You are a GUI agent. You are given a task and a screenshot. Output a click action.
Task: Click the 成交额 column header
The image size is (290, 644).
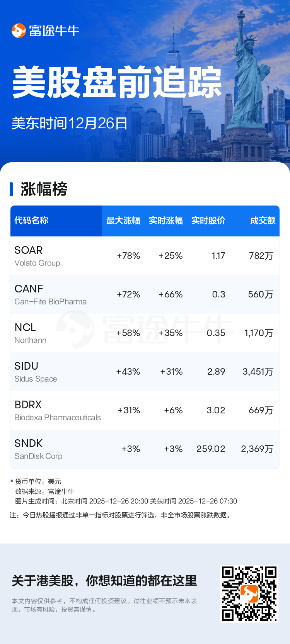pos(263,221)
